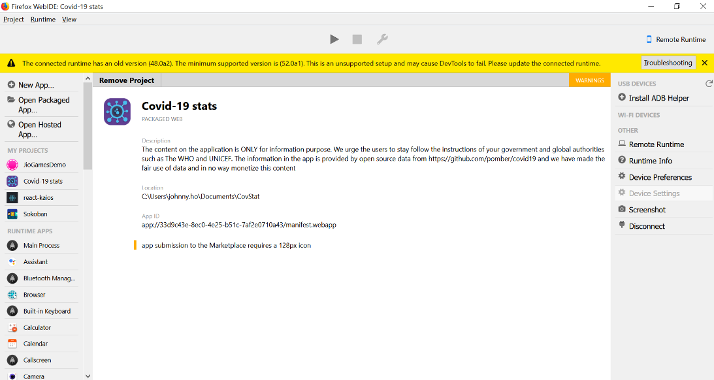Click the Bluetooth Manager app icon
Screen dimensions: 714x380
pyautogui.click(x=12, y=278)
